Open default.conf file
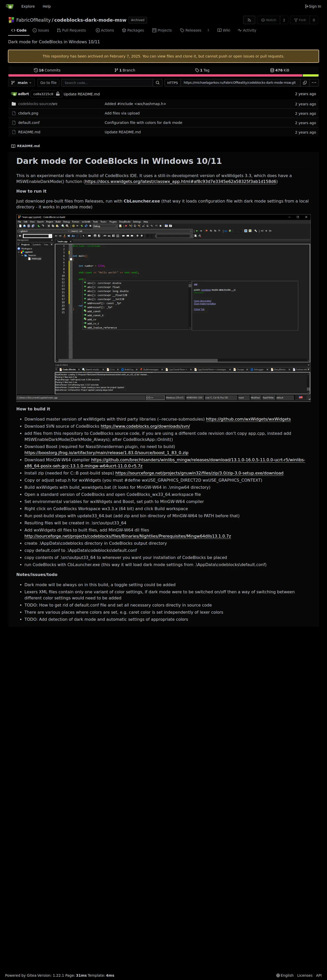327x980 pixels. coord(29,123)
